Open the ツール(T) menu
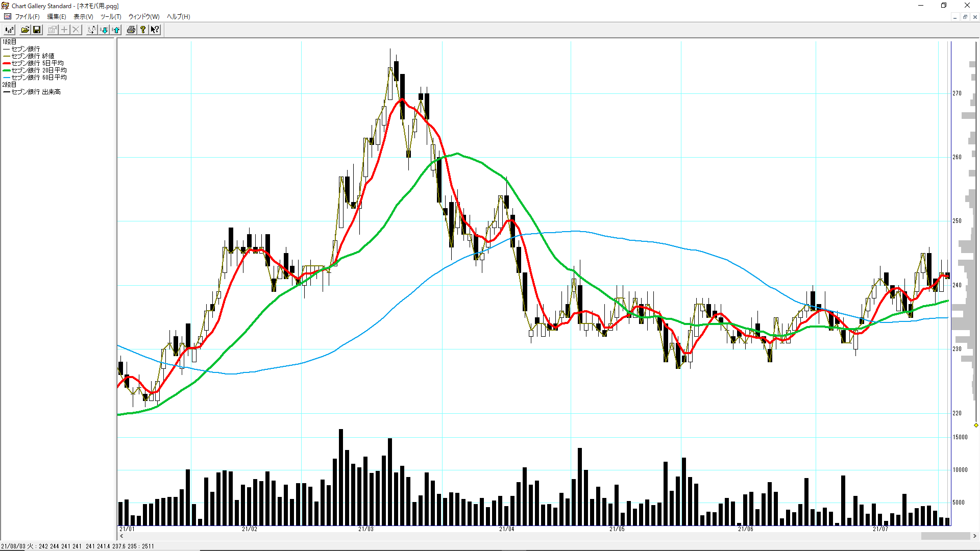 click(x=111, y=16)
